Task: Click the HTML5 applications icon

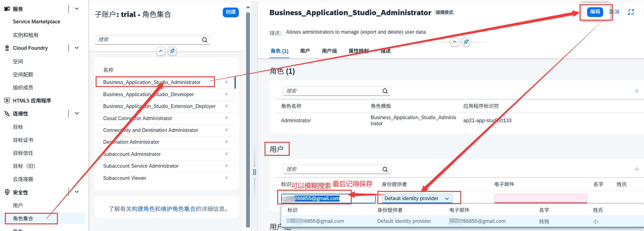Action: 7,100
